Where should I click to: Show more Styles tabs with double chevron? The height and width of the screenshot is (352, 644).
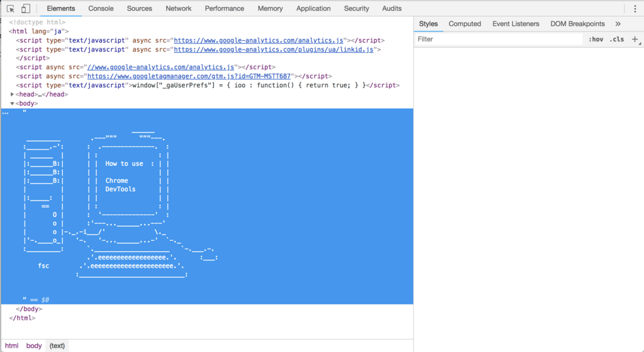(x=618, y=24)
